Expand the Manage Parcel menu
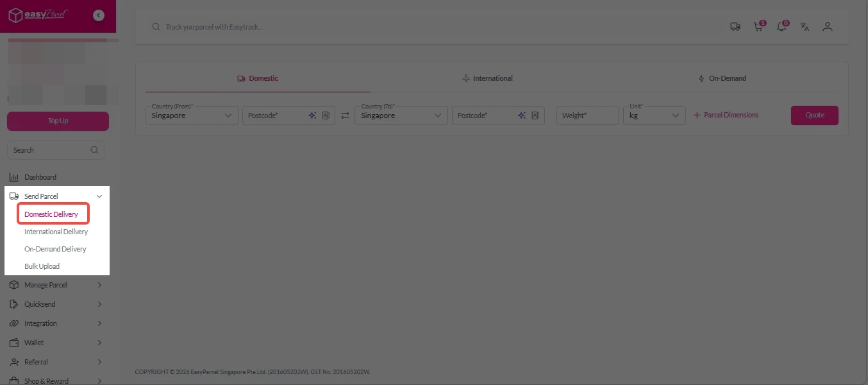Viewport: 868px width, 385px height. pos(55,285)
